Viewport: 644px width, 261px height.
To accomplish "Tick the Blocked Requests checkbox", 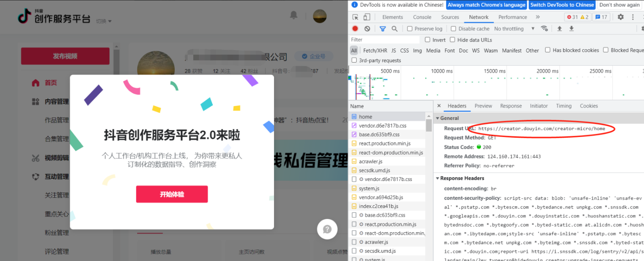I will (x=606, y=50).
